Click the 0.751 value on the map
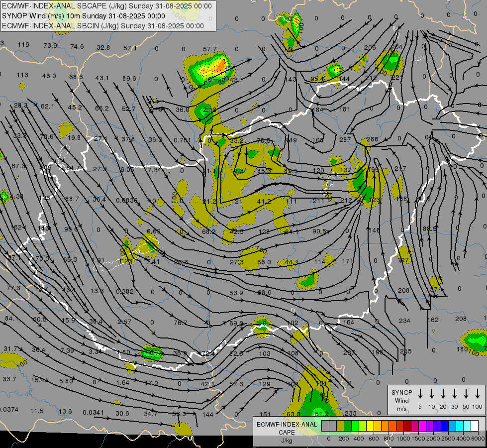The width and height of the screenshot is (487, 448). [x=183, y=140]
